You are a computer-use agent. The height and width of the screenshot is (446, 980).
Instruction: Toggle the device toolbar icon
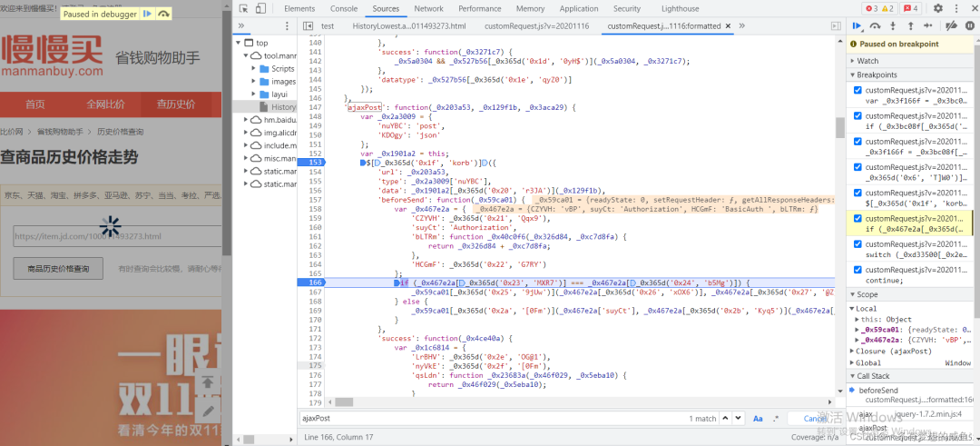[x=261, y=8]
